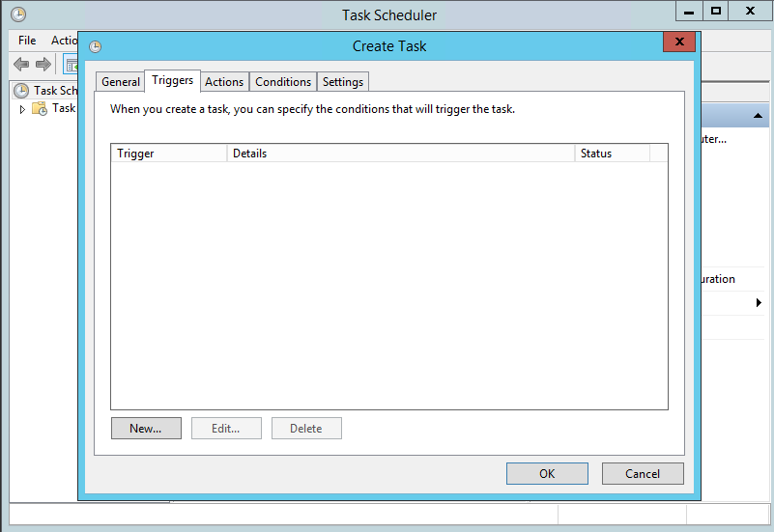Select the Task Scheduler Library folder icon
The width and height of the screenshot is (774, 532).
click(40, 108)
